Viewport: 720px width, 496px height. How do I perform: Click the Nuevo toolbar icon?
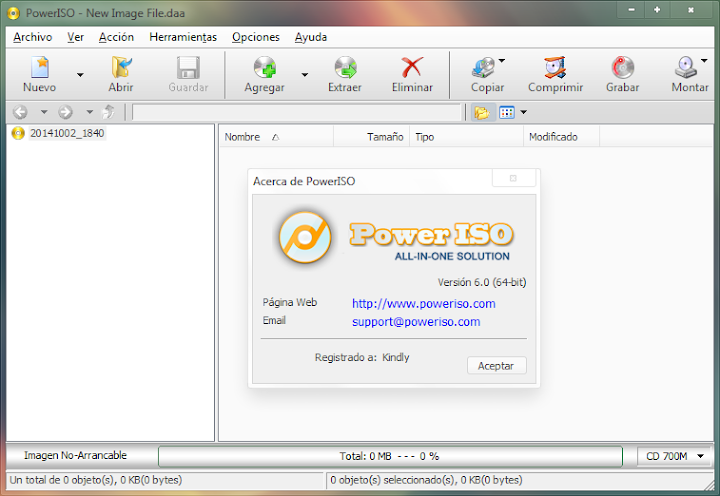(x=40, y=68)
